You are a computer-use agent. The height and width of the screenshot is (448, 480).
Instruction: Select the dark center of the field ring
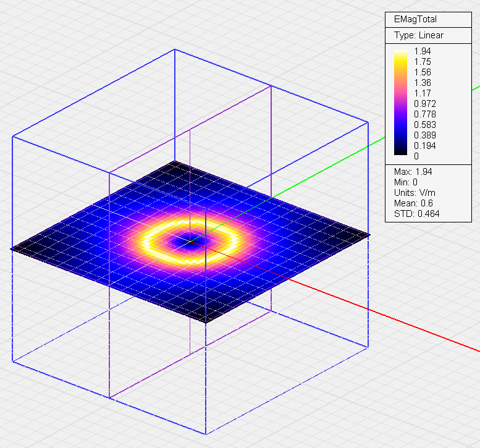click(x=187, y=240)
